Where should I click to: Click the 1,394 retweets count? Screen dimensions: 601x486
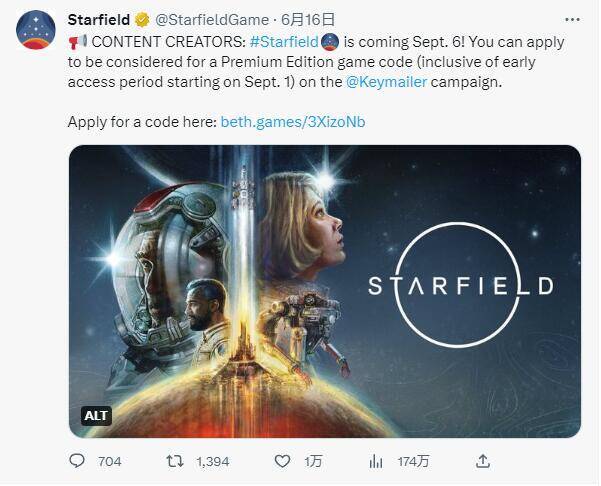212,461
